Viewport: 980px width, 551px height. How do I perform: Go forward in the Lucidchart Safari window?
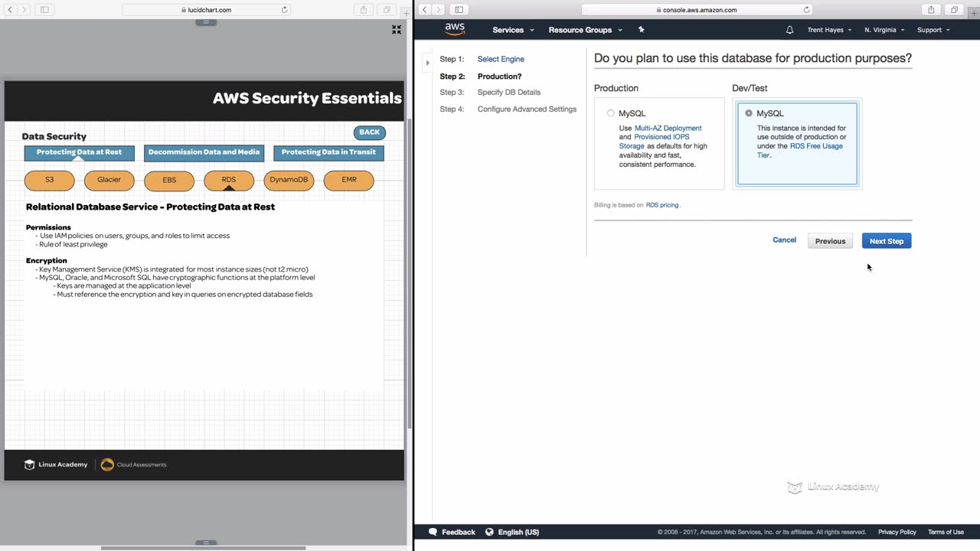(24, 10)
